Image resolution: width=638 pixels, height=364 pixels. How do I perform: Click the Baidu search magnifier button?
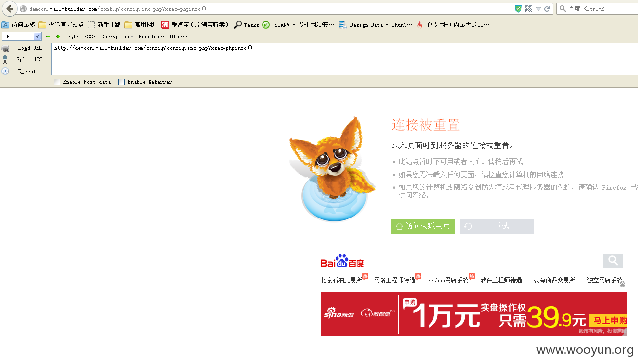[x=613, y=261]
